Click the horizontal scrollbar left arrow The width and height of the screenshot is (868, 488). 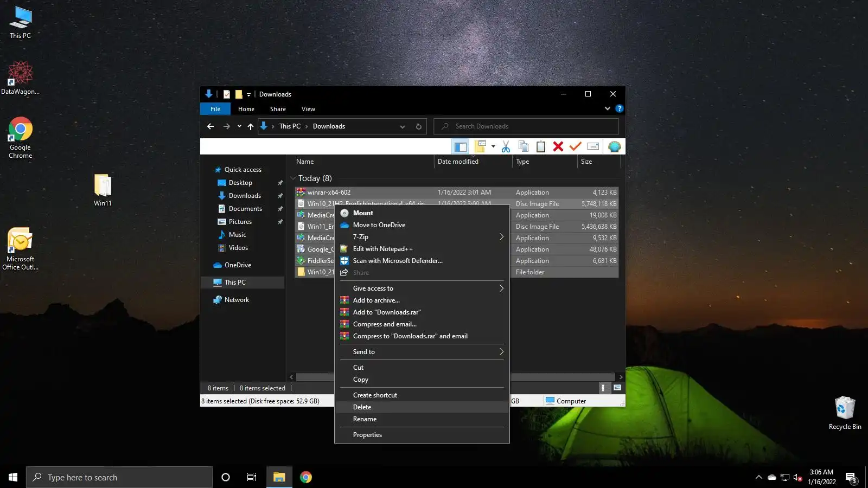pos(291,377)
